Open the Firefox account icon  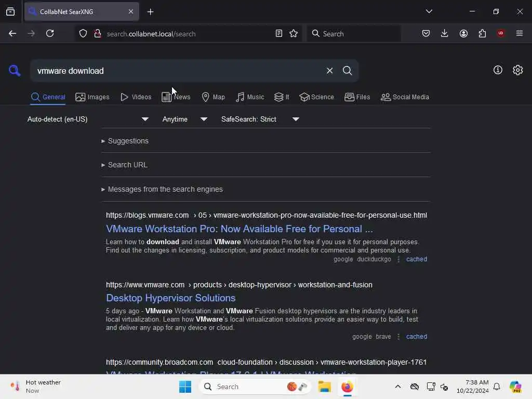pyautogui.click(x=463, y=33)
